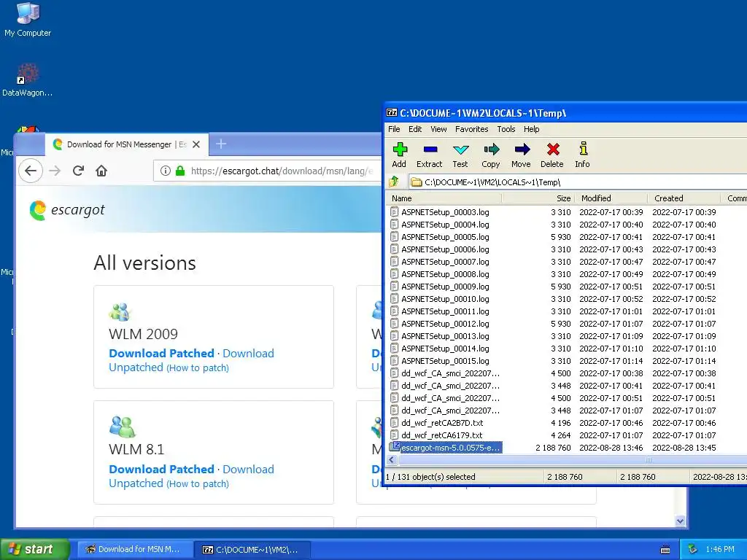This screenshot has width=747, height=560.
Task: Click Download Unpatched for WLM 2009
Action: point(192,360)
